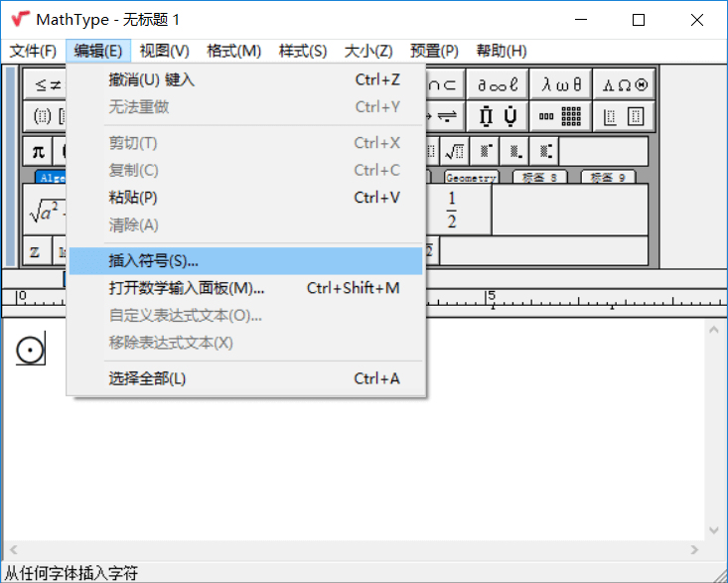728x583 pixels.
Task: Insert the pi symbol
Action: click(38, 151)
